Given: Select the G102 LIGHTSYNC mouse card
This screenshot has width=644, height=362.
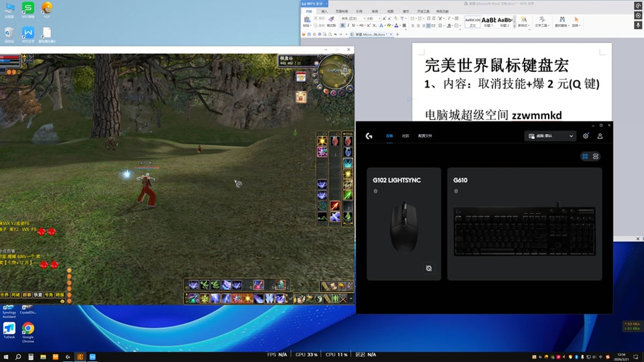Looking at the screenshot, I should coord(404,224).
